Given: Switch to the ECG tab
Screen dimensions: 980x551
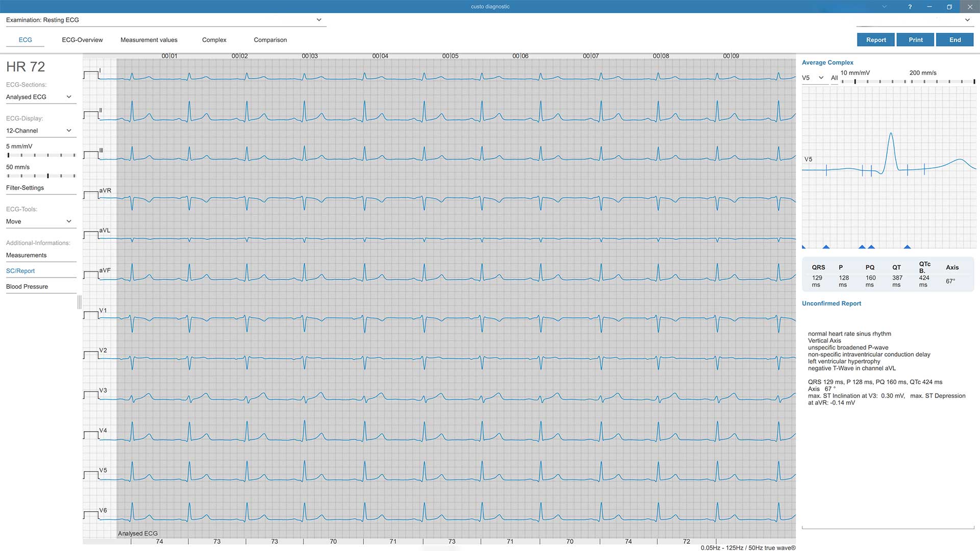Looking at the screenshot, I should pyautogui.click(x=25, y=40).
